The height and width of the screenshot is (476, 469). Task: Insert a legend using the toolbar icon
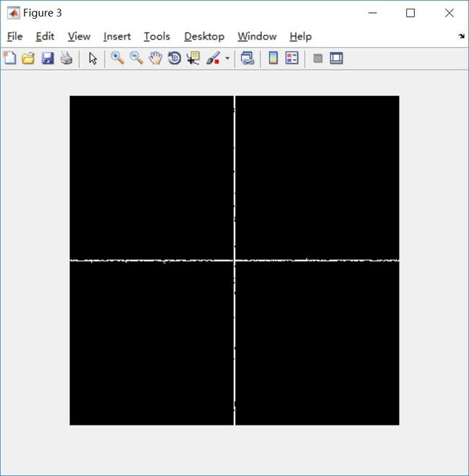click(292, 58)
